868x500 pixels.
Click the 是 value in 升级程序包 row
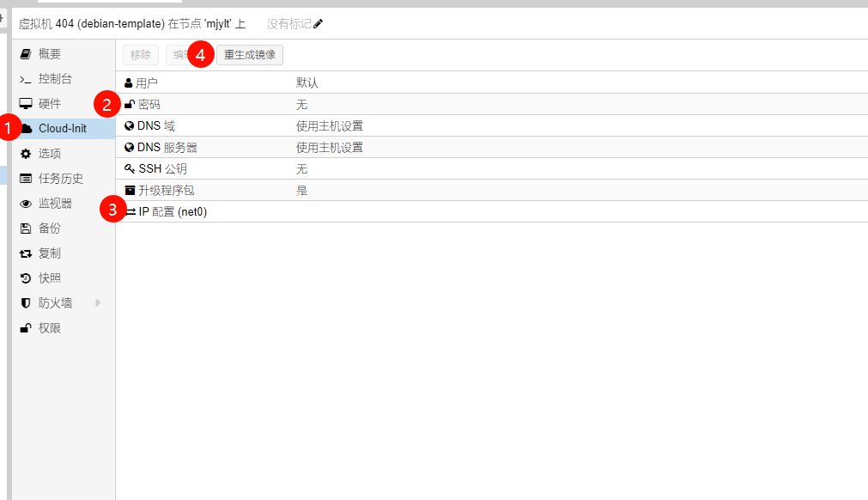click(x=301, y=191)
